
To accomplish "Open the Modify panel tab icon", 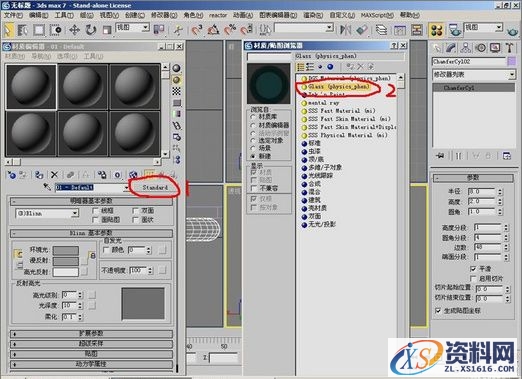I will [451, 48].
